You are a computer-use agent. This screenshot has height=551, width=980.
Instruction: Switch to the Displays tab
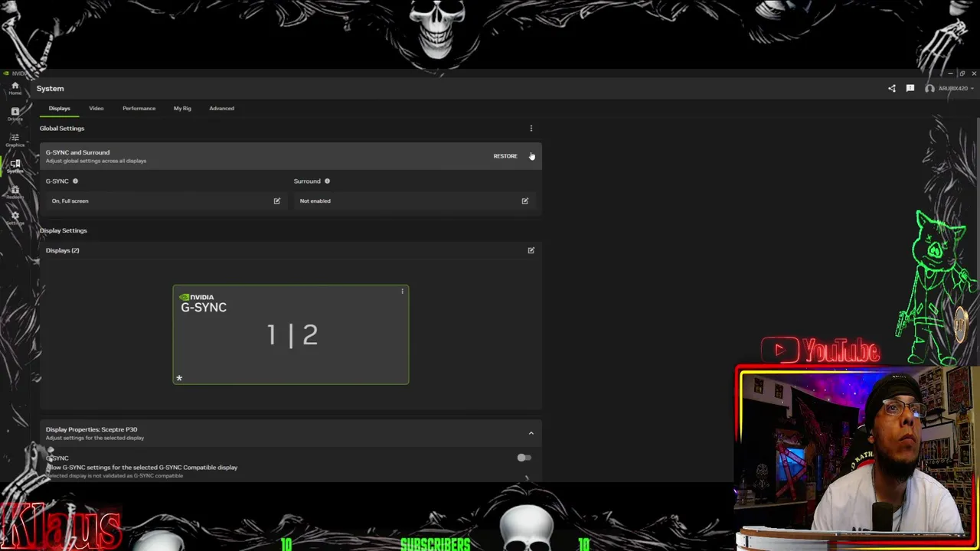(60, 108)
